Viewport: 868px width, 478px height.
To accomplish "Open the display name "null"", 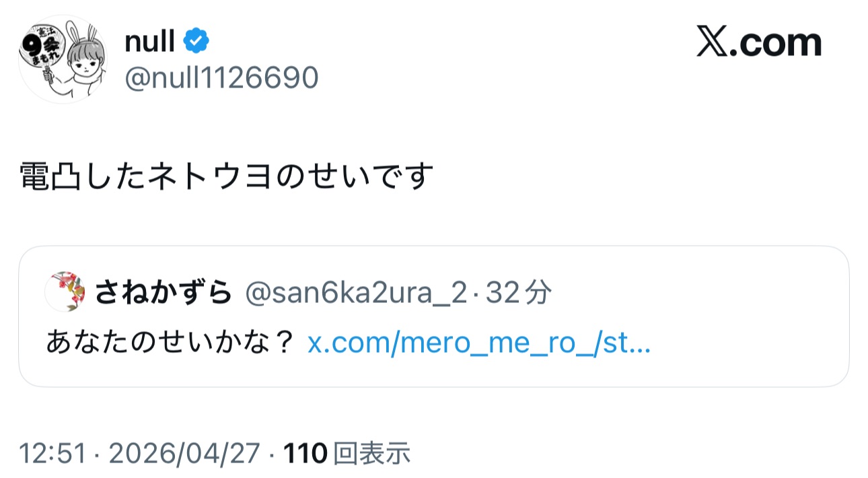I will click(149, 42).
